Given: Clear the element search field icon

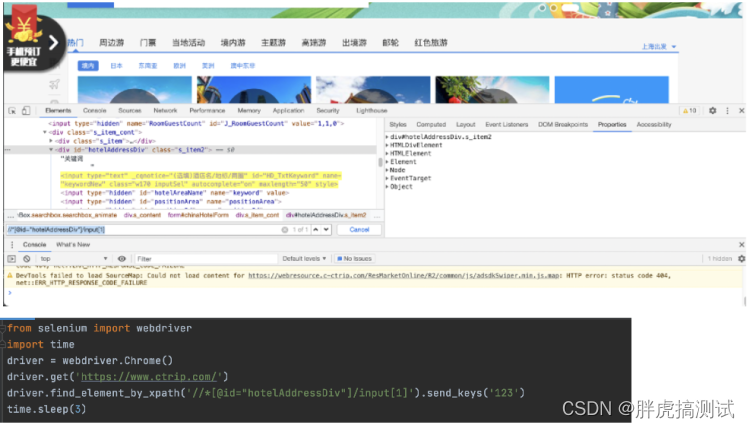Looking at the screenshot, I should tap(285, 230).
